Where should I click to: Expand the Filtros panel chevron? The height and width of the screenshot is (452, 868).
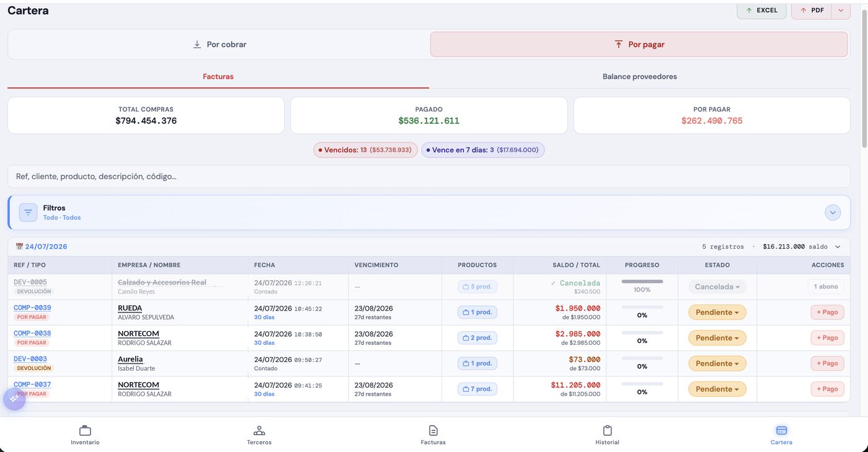[833, 213]
